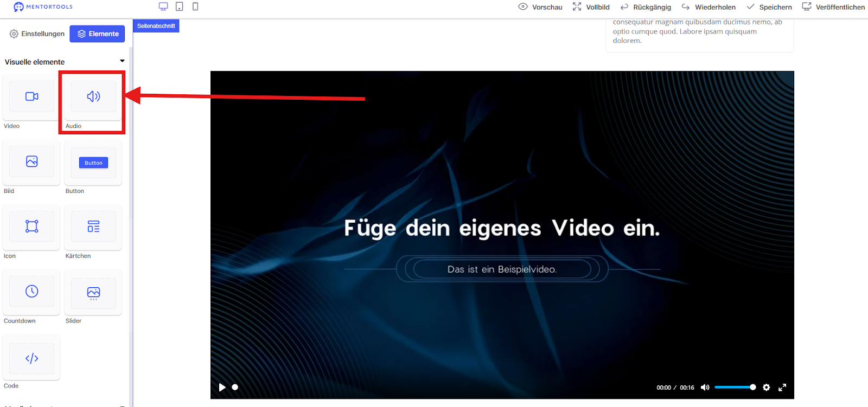Add the Code element
Viewport: 868px width, 407px height.
31,358
